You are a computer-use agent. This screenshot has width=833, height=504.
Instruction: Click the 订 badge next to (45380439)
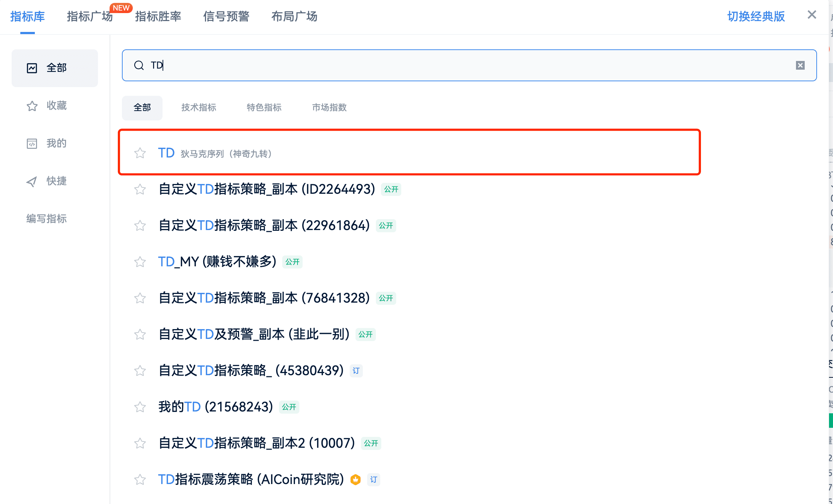(356, 371)
